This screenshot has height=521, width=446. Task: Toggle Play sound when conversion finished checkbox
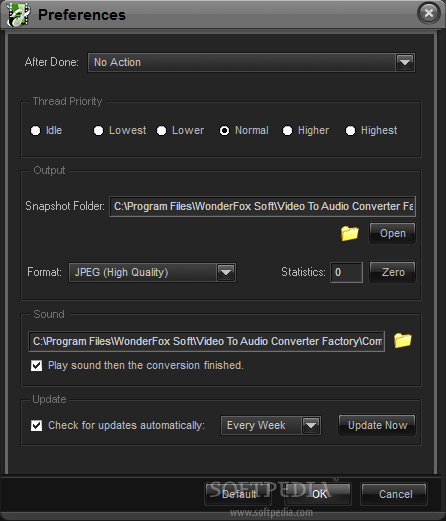pos(36,366)
